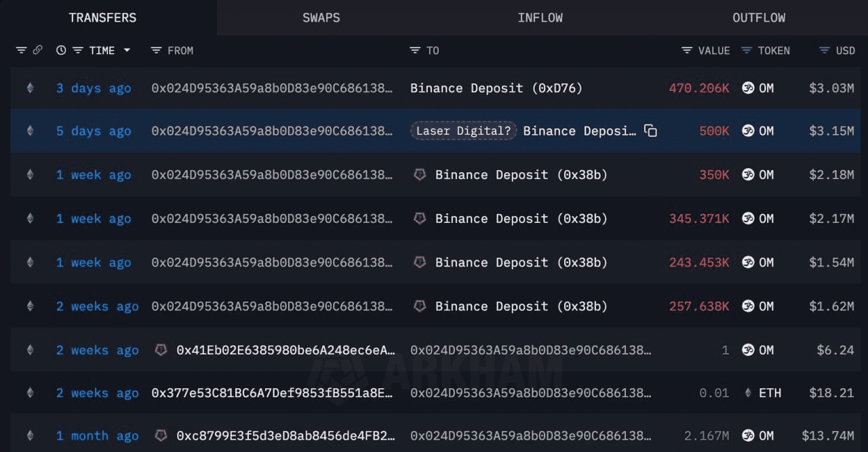Select the TRANSFERS tab
868x452 pixels.
(x=102, y=18)
